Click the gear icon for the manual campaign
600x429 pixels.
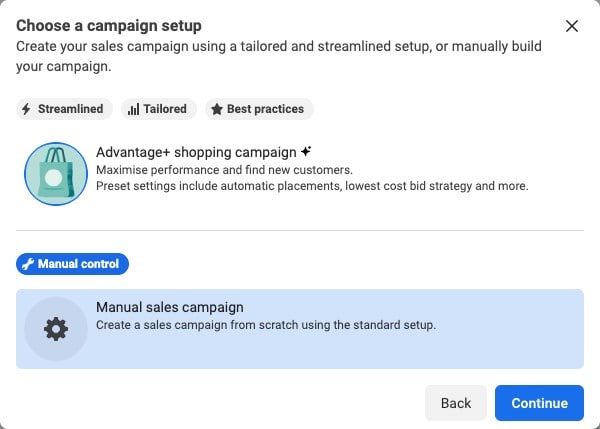click(x=56, y=329)
